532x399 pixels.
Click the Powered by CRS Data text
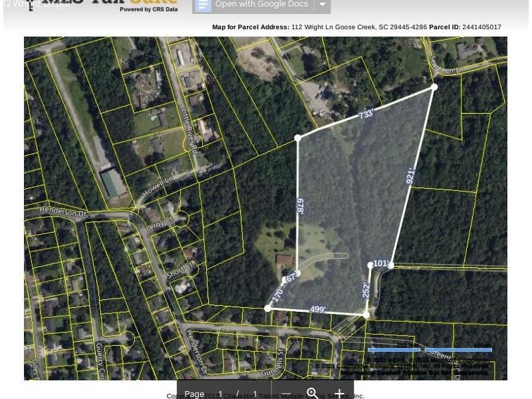click(148, 9)
